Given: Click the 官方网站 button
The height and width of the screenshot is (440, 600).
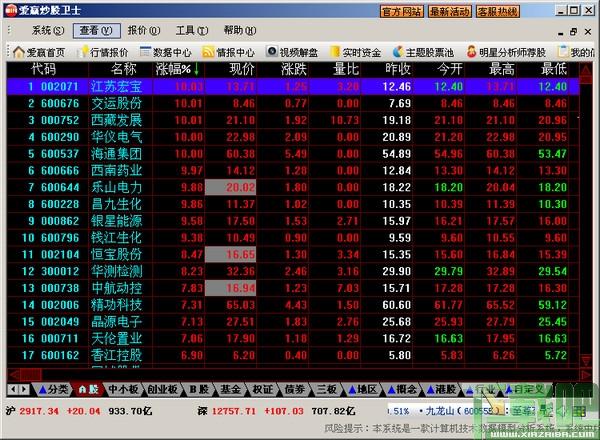Looking at the screenshot, I should (x=402, y=11).
